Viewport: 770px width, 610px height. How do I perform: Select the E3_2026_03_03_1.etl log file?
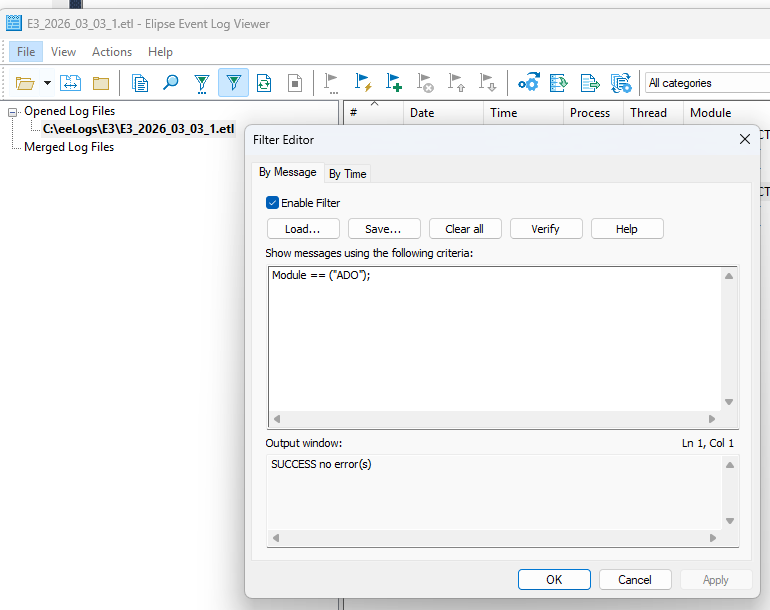[138, 129]
